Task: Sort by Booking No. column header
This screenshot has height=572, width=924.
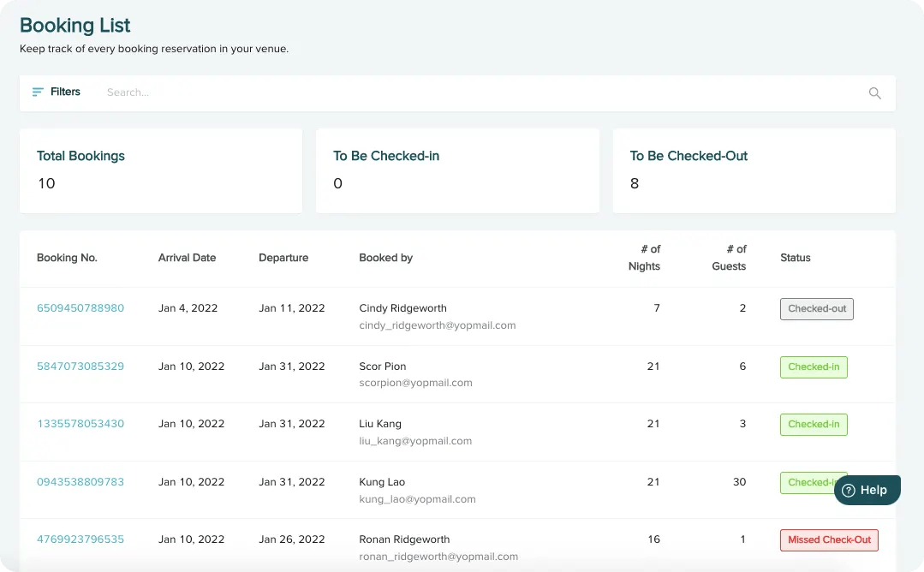Action: (67, 258)
